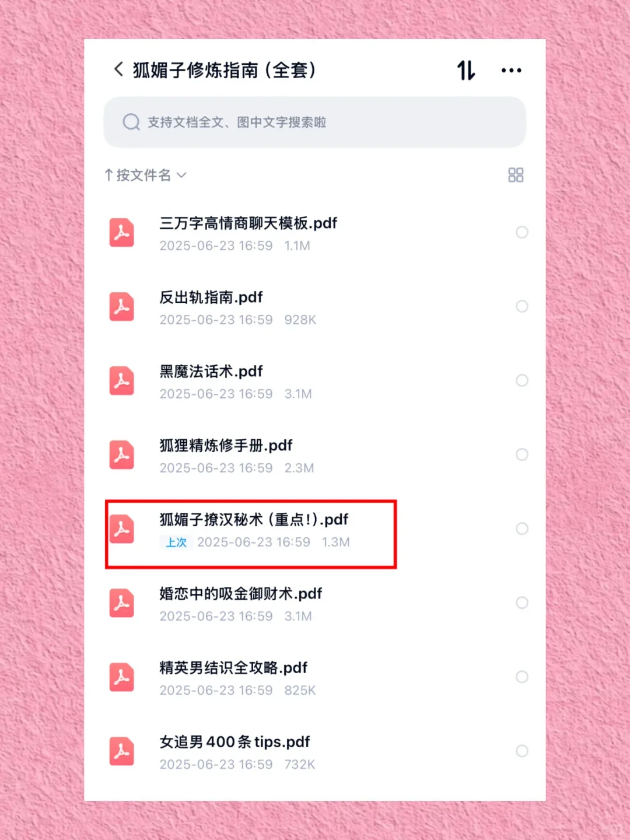
Task: Open 狐媚子撩汉秘术（重点!).pdf file
Action: click(x=315, y=529)
